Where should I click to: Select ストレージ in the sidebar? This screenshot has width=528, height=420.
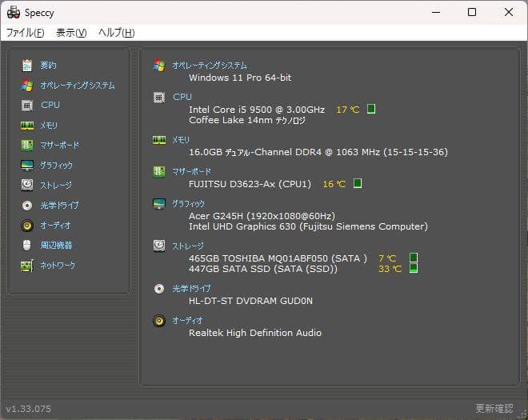56,186
